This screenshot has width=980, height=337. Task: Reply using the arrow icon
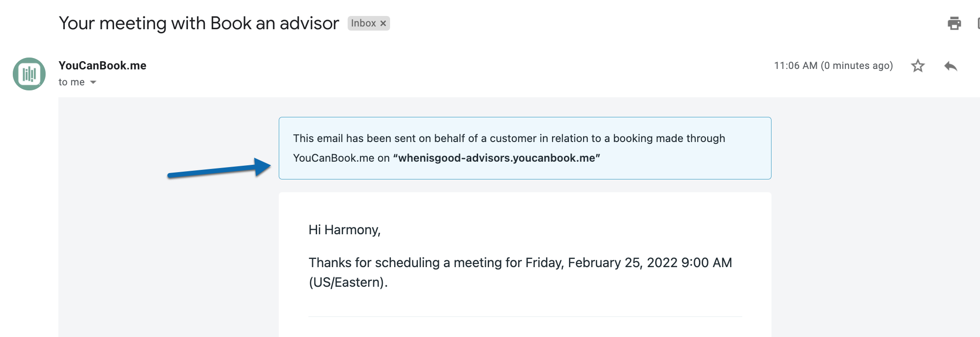(x=951, y=66)
